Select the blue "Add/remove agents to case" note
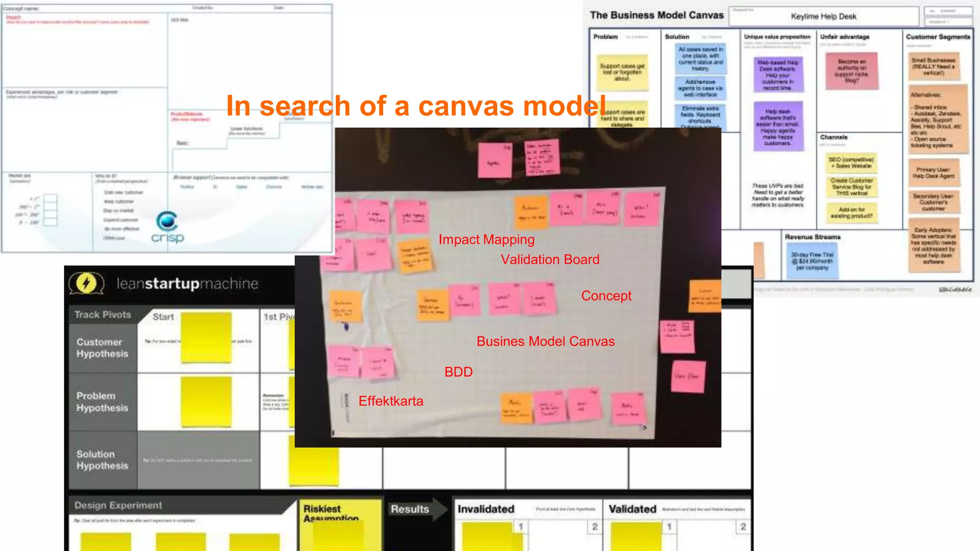Screen dimensions: 980x551 (x=700, y=88)
